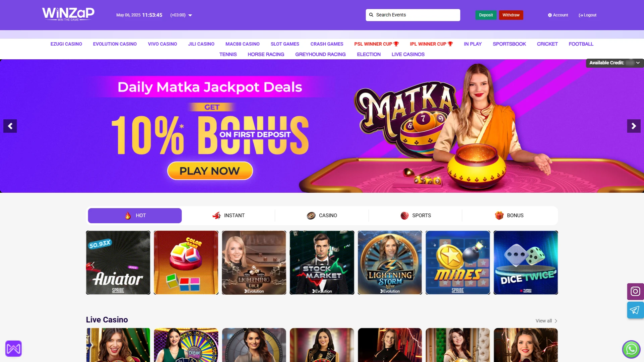Open the Telegram paper plane icon
This screenshot has height=362, width=644.
[635, 310]
